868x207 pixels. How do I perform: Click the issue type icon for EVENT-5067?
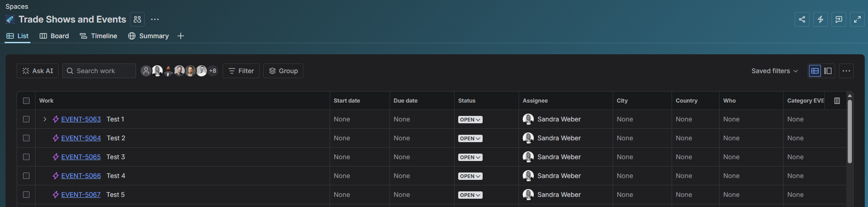coord(56,195)
